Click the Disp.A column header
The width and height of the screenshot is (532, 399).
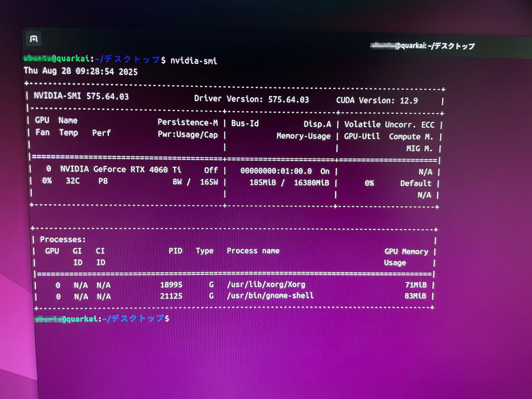pos(317,124)
